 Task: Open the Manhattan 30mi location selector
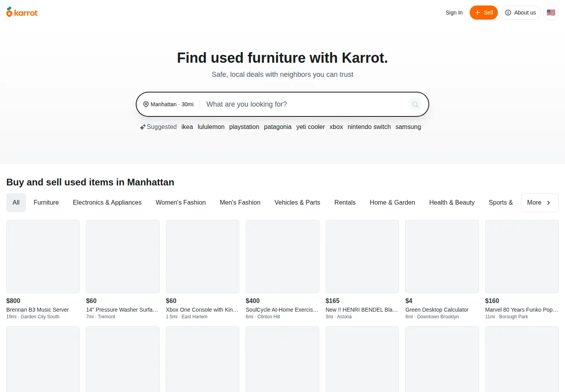pos(168,104)
